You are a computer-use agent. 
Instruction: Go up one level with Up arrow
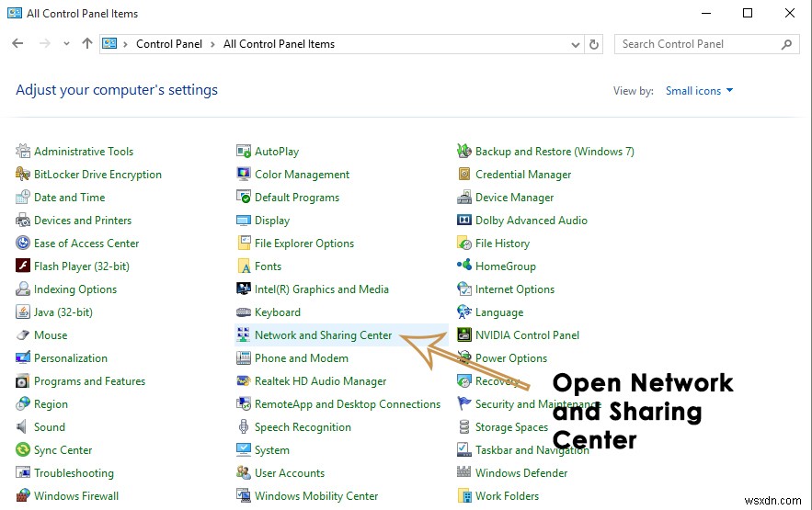[87, 44]
